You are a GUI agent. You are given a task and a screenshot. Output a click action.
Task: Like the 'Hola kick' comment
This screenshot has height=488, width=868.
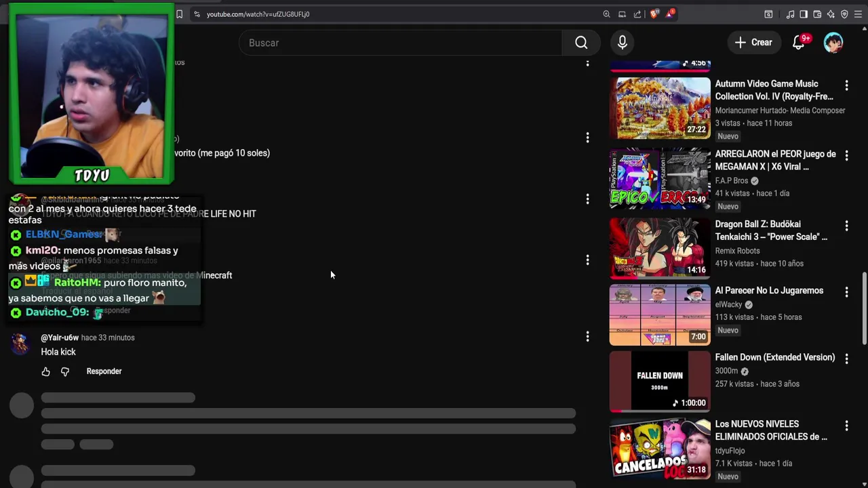point(45,371)
